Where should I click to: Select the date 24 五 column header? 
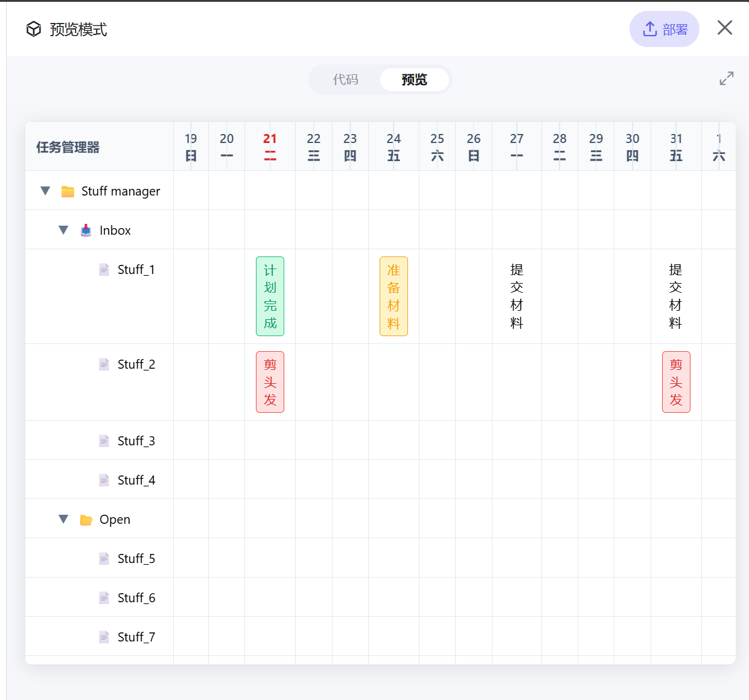pos(394,147)
